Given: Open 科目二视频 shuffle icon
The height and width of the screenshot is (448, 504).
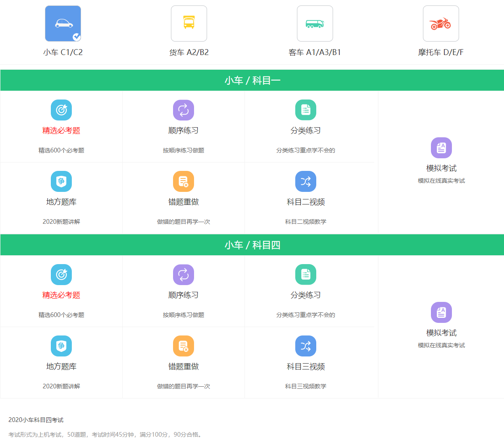Looking at the screenshot, I should tap(306, 181).
